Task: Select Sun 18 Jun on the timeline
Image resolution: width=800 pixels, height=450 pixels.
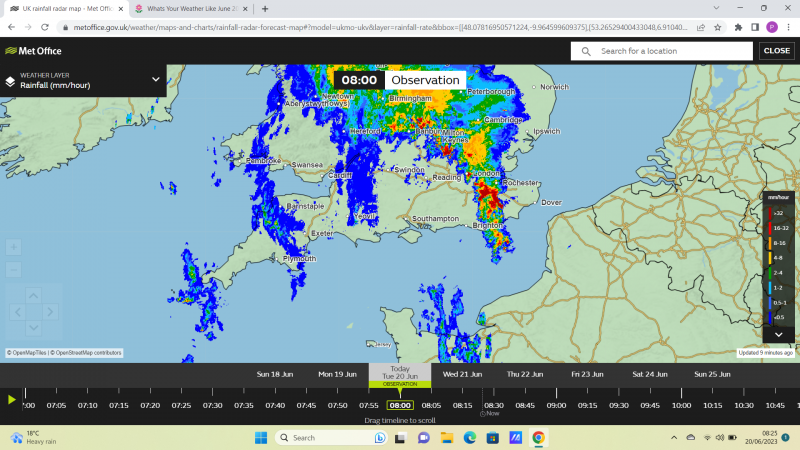Action: (275, 374)
